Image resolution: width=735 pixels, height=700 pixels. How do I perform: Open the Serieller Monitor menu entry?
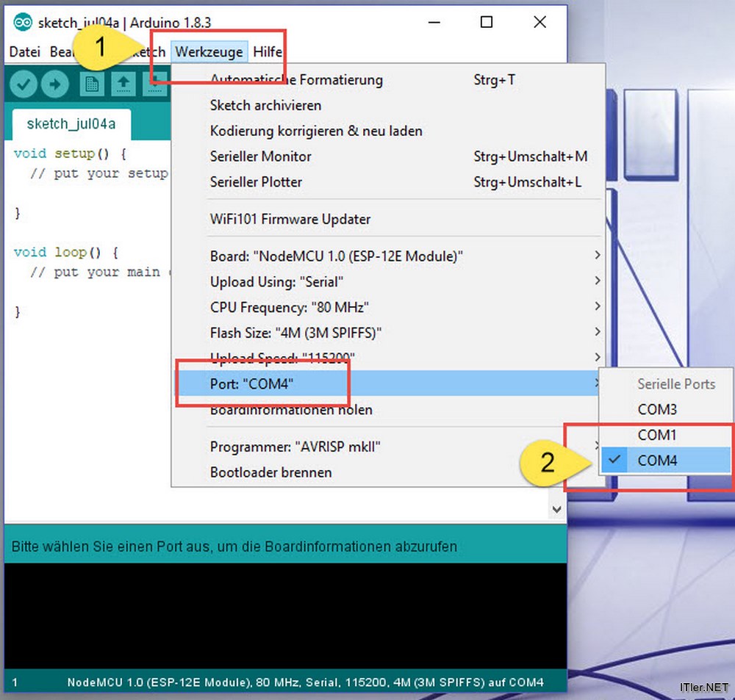click(260, 156)
